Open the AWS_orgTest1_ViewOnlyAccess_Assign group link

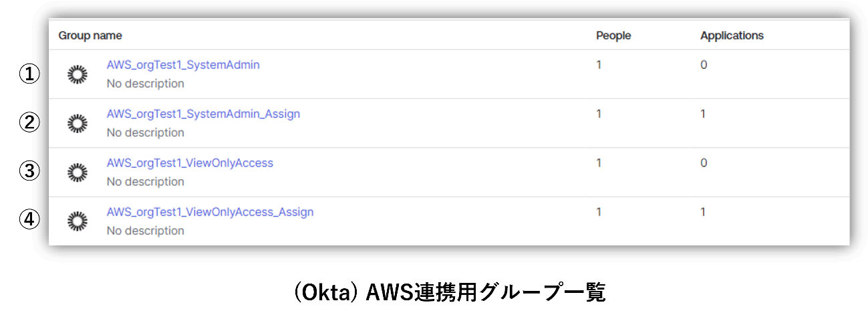tap(210, 212)
